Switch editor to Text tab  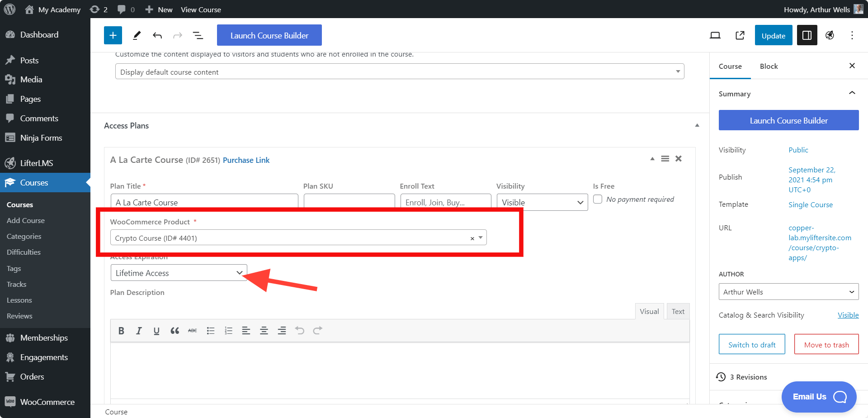click(x=678, y=311)
